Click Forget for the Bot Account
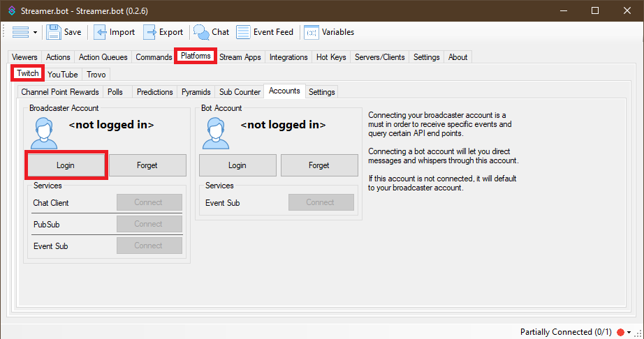 click(319, 165)
